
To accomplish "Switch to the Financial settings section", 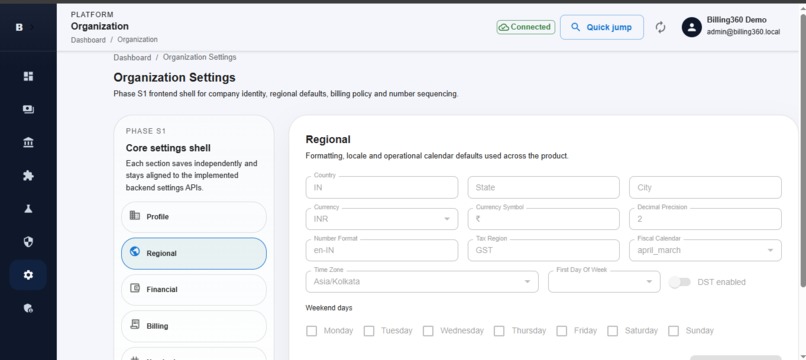I will (194, 290).
